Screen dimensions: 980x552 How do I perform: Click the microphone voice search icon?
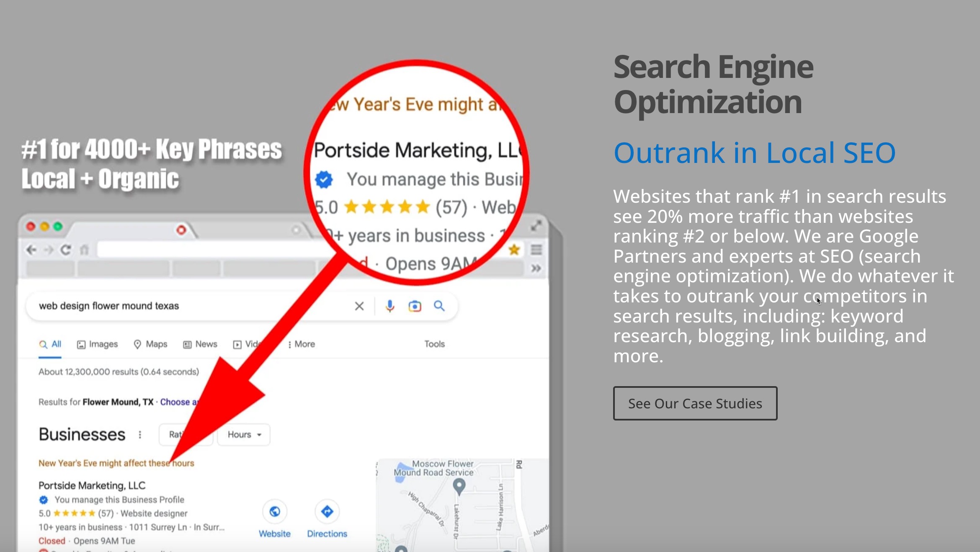point(390,306)
